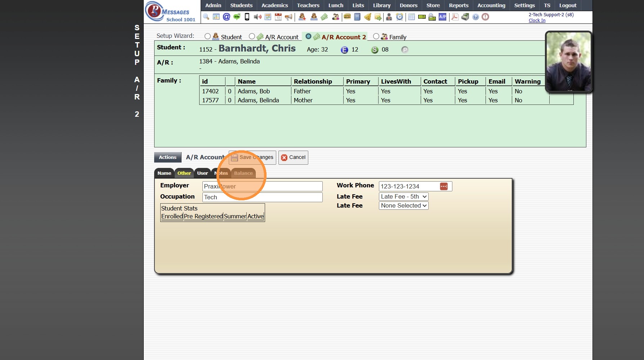This screenshot has height=360, width=644.
Task: Click the megaphone toolbar icon
Action: pyautogui.click(x=289, y=17)
